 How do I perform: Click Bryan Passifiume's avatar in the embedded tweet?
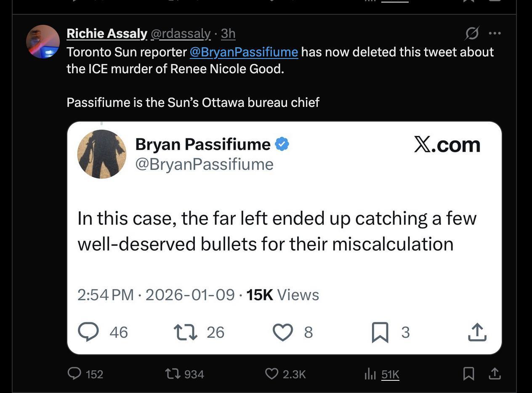coord(101,154)
